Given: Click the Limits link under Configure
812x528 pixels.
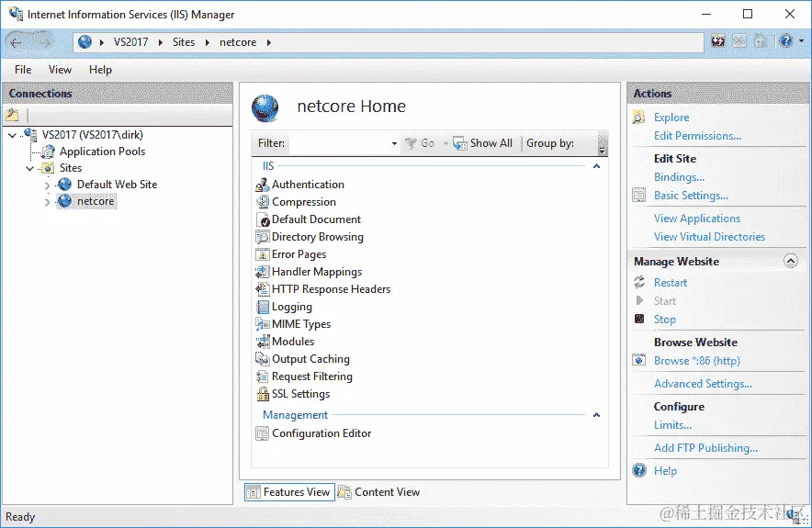Looking at the screenshot, I should pos(672,425).
